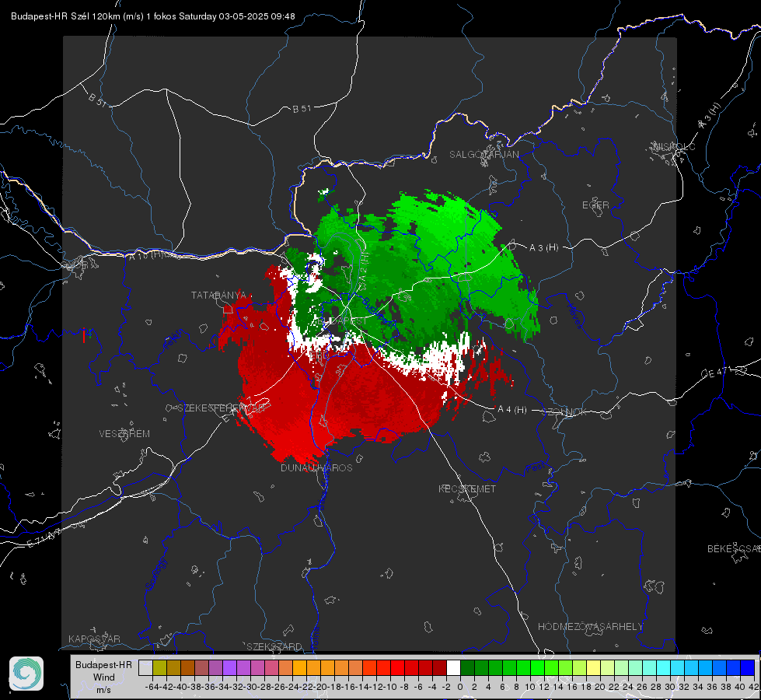Click the 'A 4 (H)' road label
This screenshot has height=700, width=761.
pyautogui.click(x=512, y=410)
